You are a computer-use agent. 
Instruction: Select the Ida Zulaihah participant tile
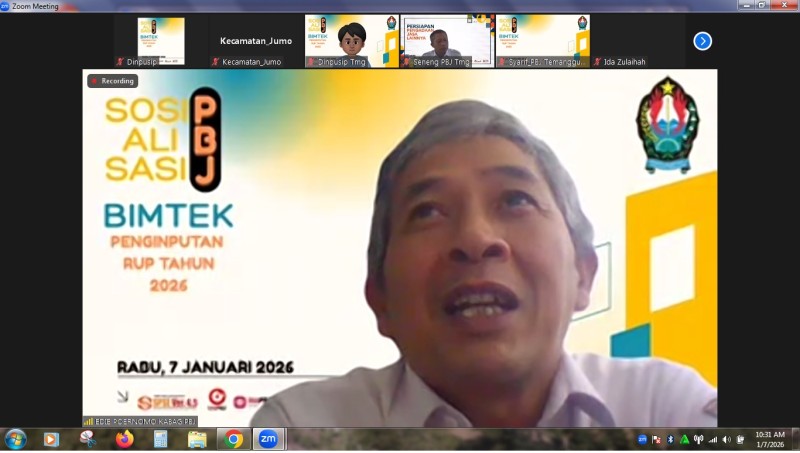[x=639, y=41]
